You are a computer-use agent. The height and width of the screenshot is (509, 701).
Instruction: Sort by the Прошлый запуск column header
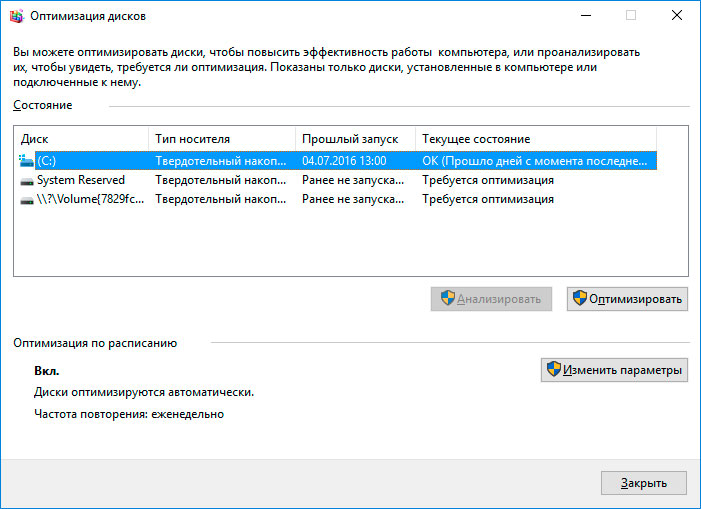[x=356, y=139]
